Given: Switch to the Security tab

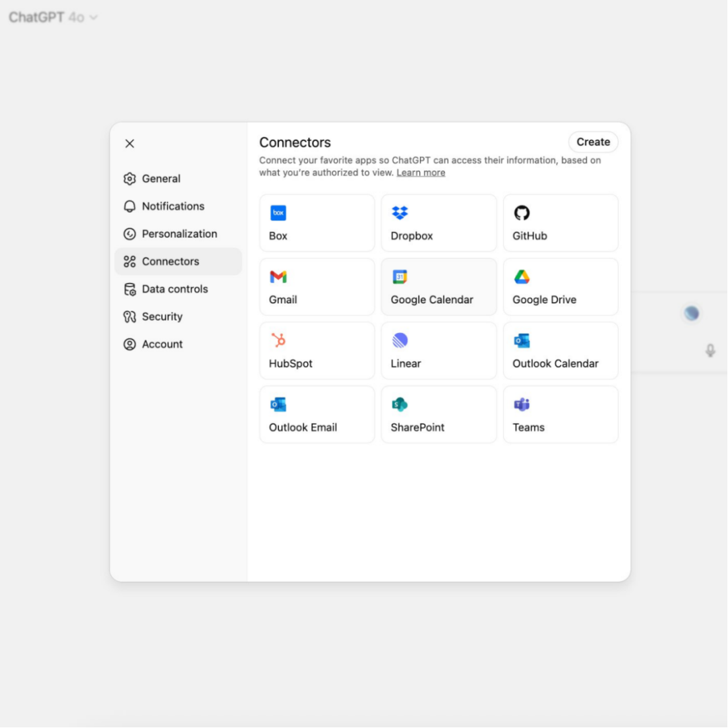Looking at the screenshot, I should click(178, 317).
